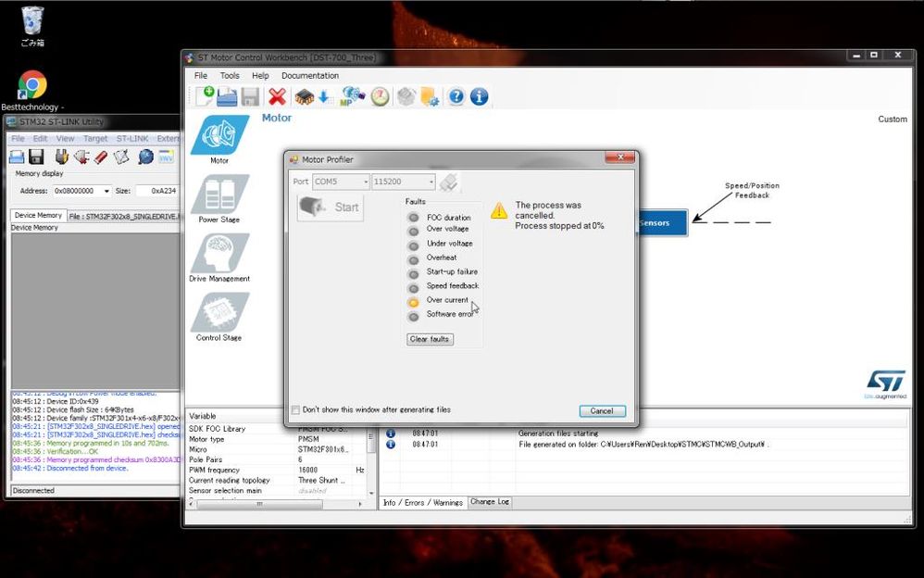Click the black floppy save icon in ST-LINK Utility
This screenshot has height=578, width=924.
tap(36, 157)
